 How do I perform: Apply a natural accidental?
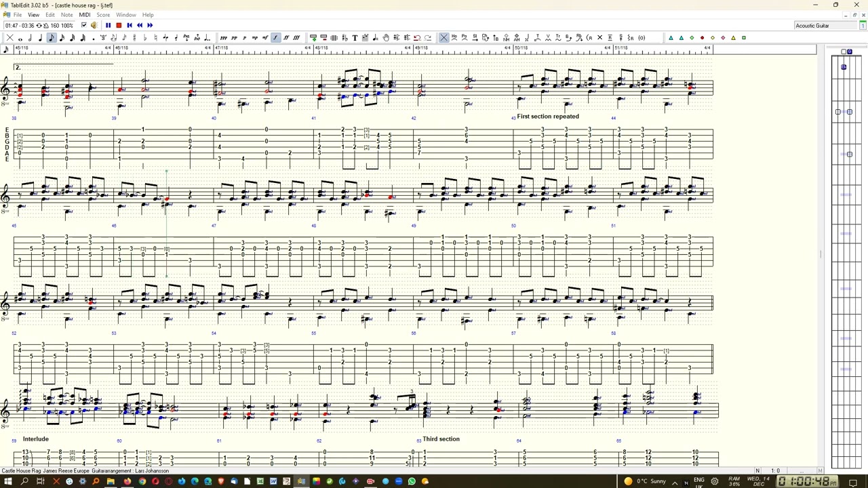coord(155,38)
